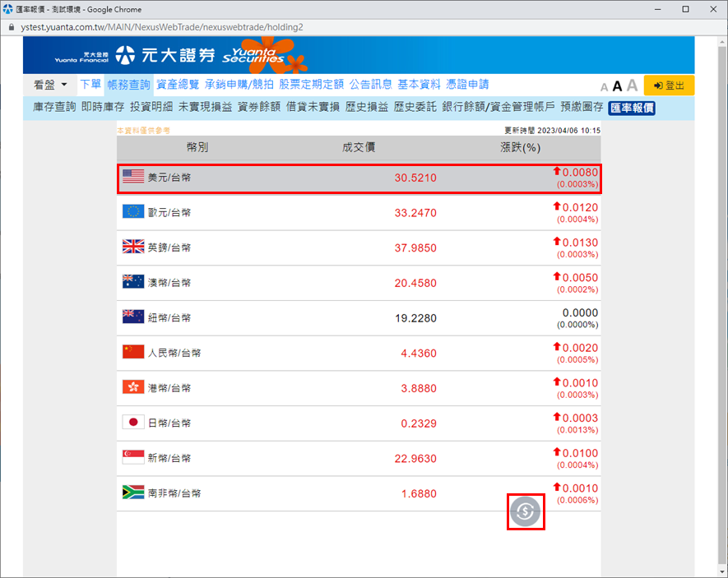Open the 基本資料 menu
The image size is (728, 578).
click(420, 85)
